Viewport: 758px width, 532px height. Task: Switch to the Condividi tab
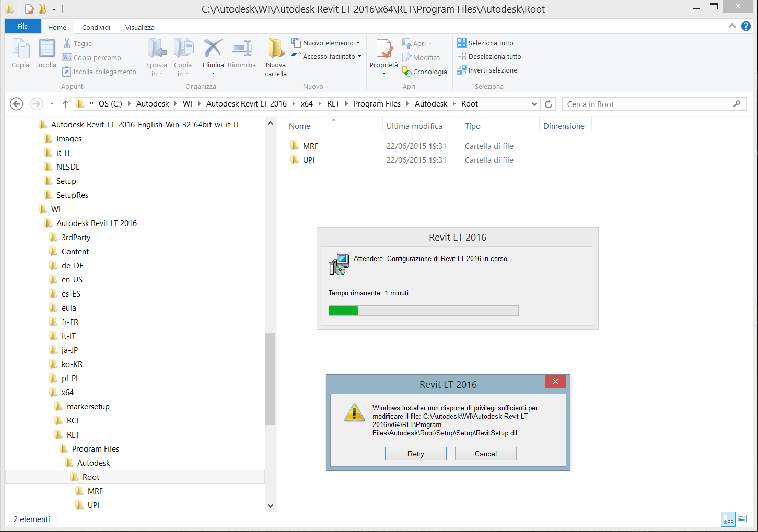[96, 27]
